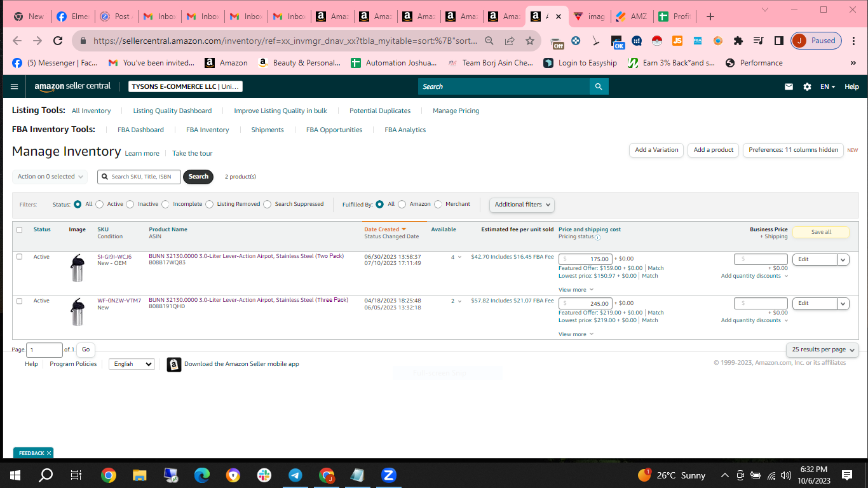Expand the Additional filters dropdown
Viewport: 868px width, 488px height.
[522, 205]
